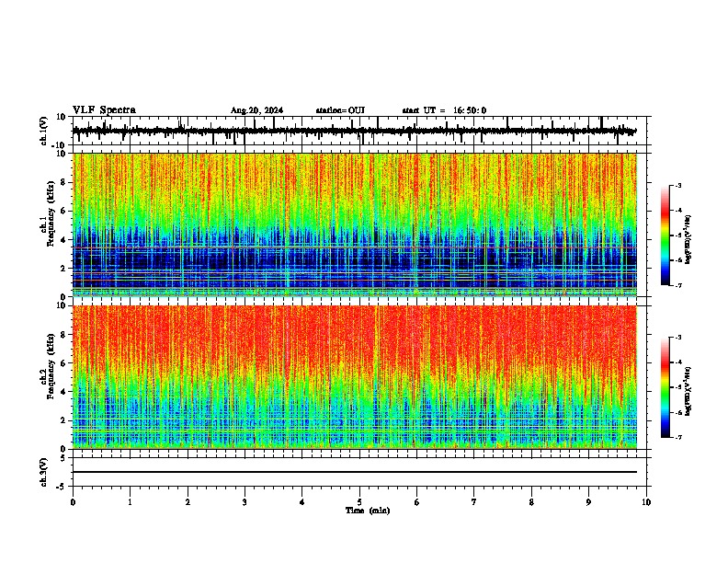This screenshot has width=728, height=563.
Task: Click the time axis tick label "5"
Action: pos(359,502)
